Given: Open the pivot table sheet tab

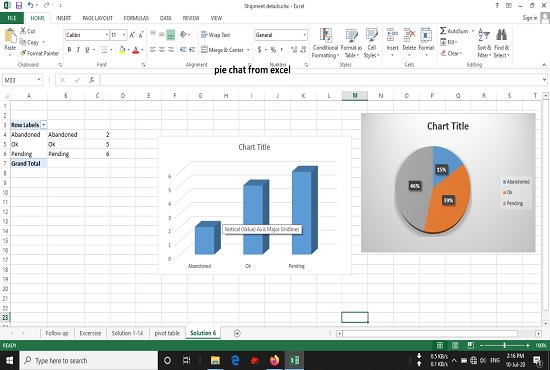Looking at the screenshot, I should tap(167, 333).
